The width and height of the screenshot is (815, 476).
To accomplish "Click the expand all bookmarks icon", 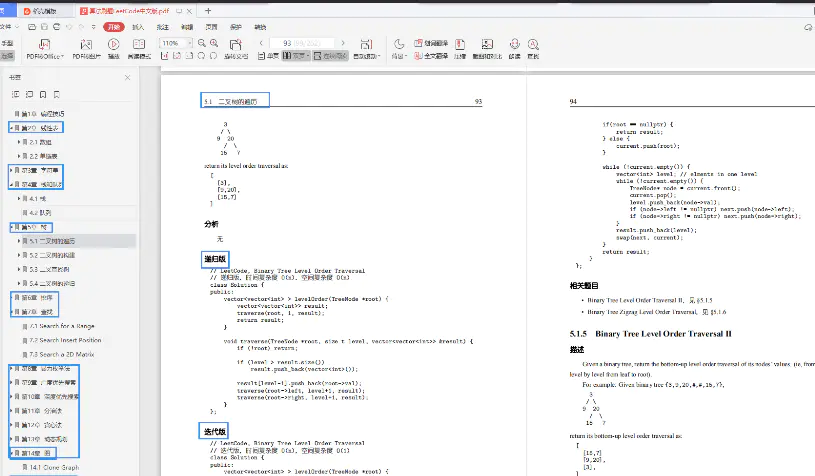I will point(16,94).
